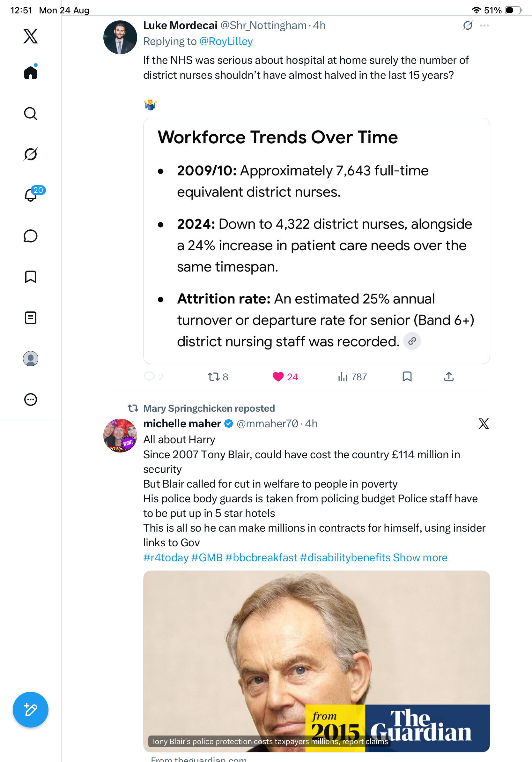The image size is (532, 762).
Task: Open Bookmarks in the sidebar
Action: (31, 277)
